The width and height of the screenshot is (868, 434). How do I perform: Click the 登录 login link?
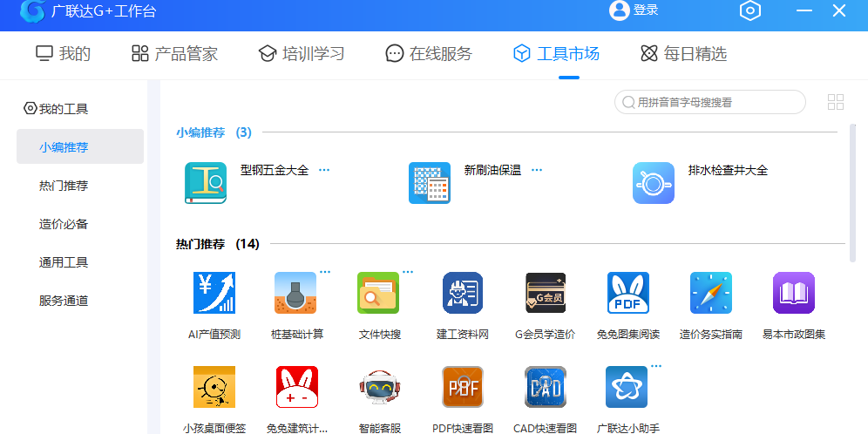646,10
